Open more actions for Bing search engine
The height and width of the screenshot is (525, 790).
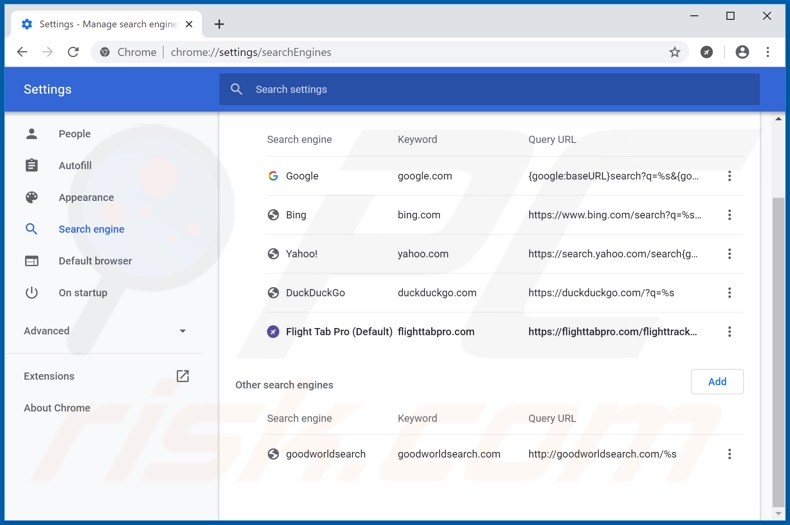click(x=729, y=215)
